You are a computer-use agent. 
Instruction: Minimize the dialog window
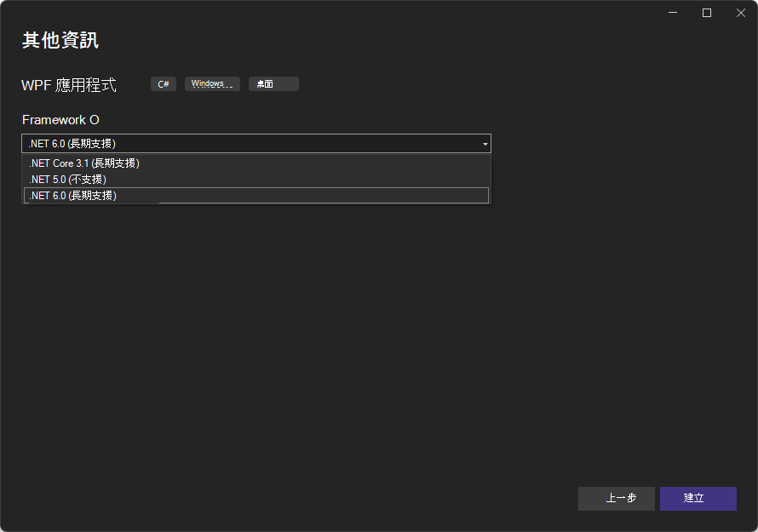click(x=673, y=13)
